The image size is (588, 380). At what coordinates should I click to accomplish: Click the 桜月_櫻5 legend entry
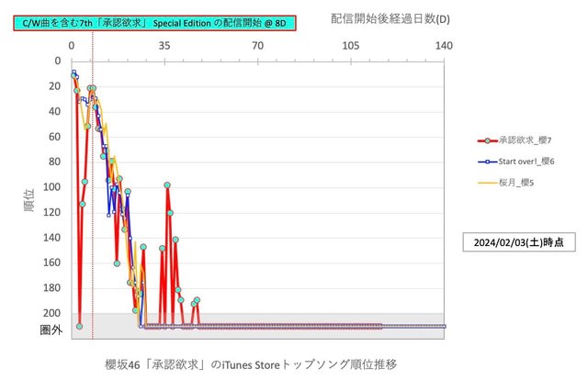(x=506, y=183)
